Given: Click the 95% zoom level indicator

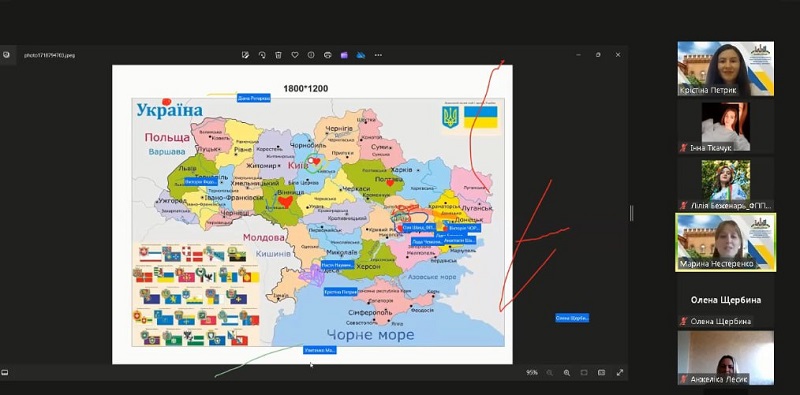Looking at the screenshot, I should 532,373.
